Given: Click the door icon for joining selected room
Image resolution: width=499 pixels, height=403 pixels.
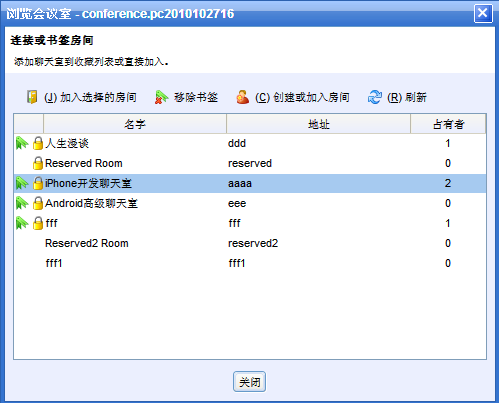Looking at the screenshot, I should (x=32, y=97).
